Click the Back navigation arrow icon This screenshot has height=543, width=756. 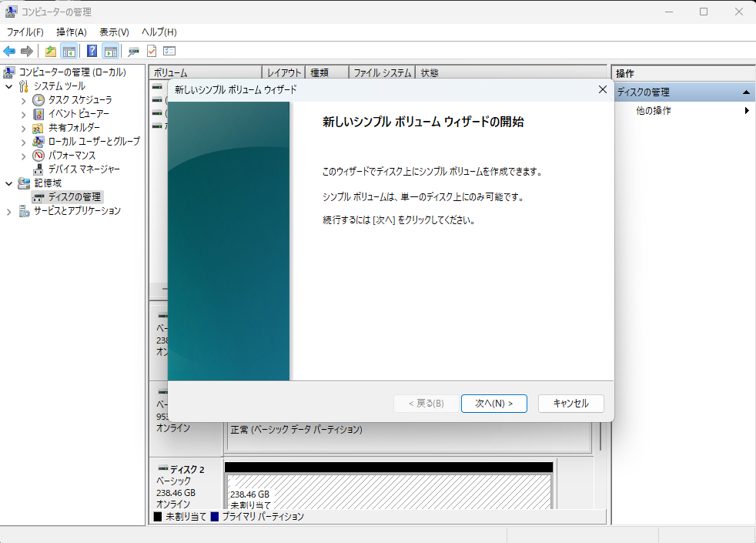(9, 51)
